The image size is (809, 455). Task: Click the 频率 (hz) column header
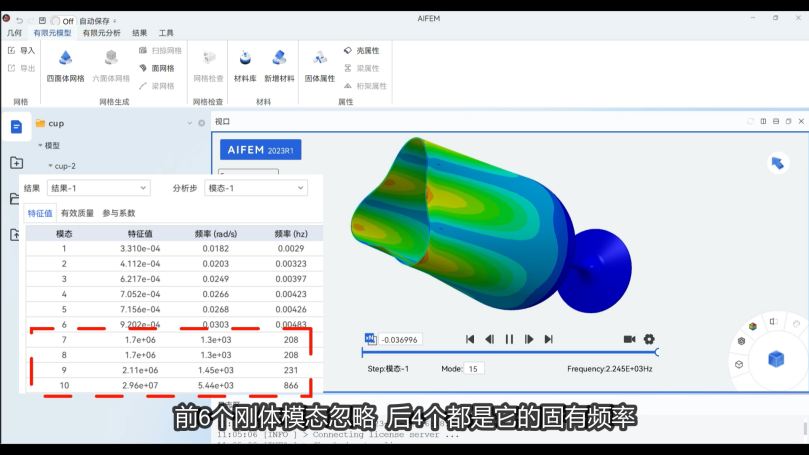tap(291, 234)
